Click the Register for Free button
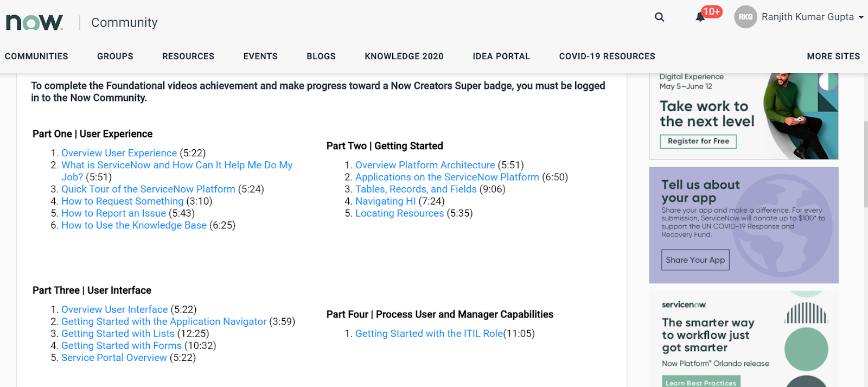This screenshot has height=387, width=868. 698,141
